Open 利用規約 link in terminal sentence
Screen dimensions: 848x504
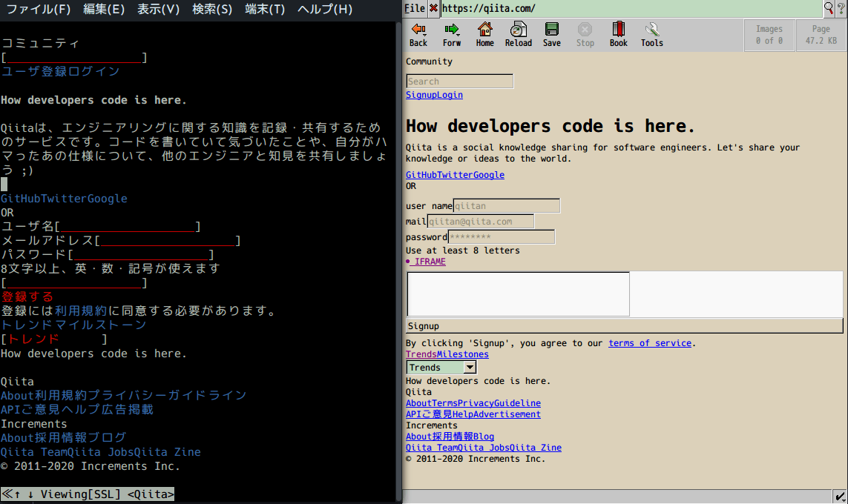point(81,311)
